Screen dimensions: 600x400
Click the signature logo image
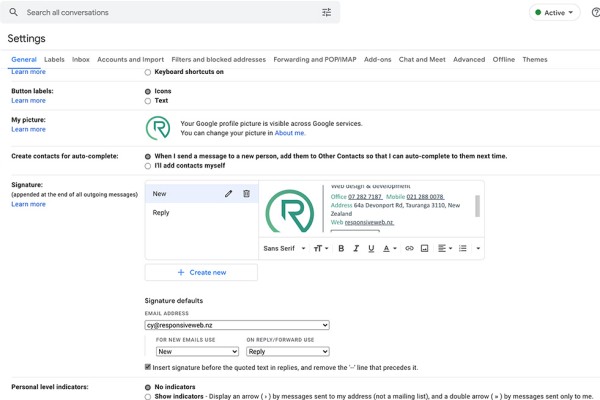point(290,211)
